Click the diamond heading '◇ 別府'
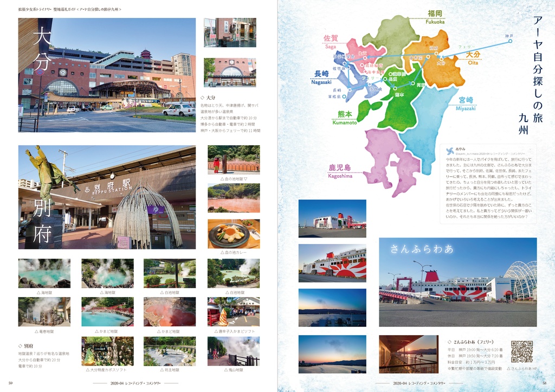This screenshot has height=392, width=555. [25, 346]
